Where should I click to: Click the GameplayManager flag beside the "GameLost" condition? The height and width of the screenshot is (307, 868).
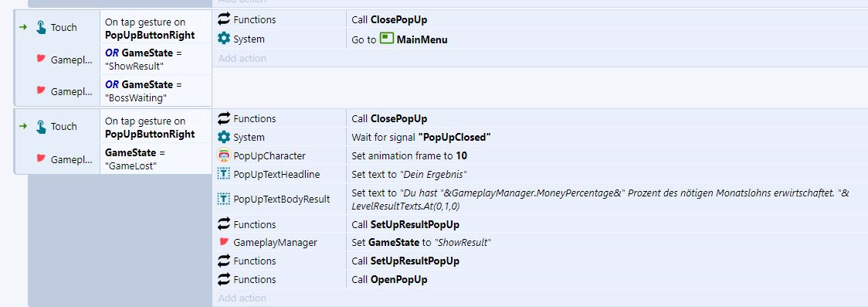pos(41,159)
